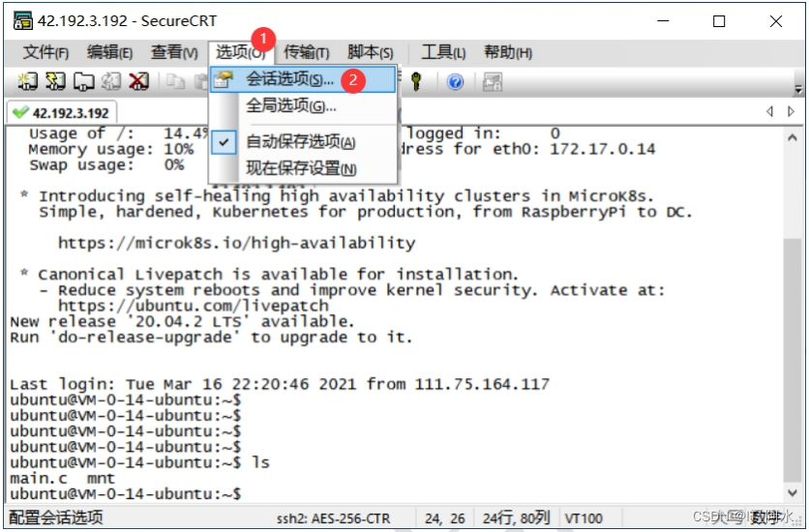
Task: Click the microk8s.io/high-availability URL
Action: point(236,243)
